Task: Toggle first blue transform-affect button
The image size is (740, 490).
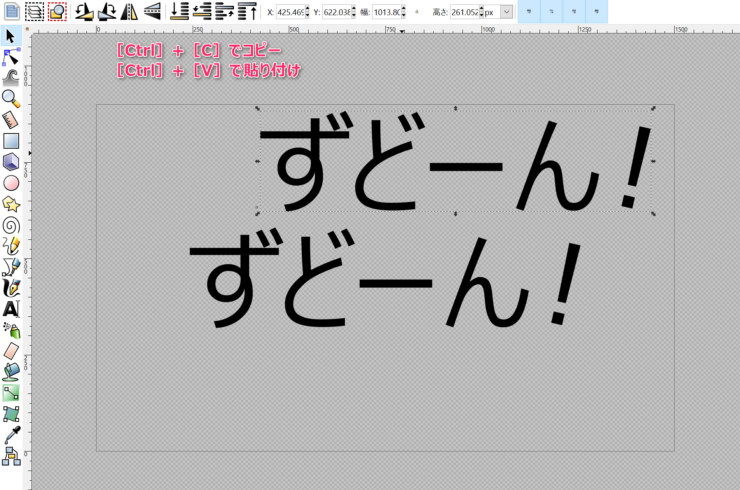Action: pos(529,12)
